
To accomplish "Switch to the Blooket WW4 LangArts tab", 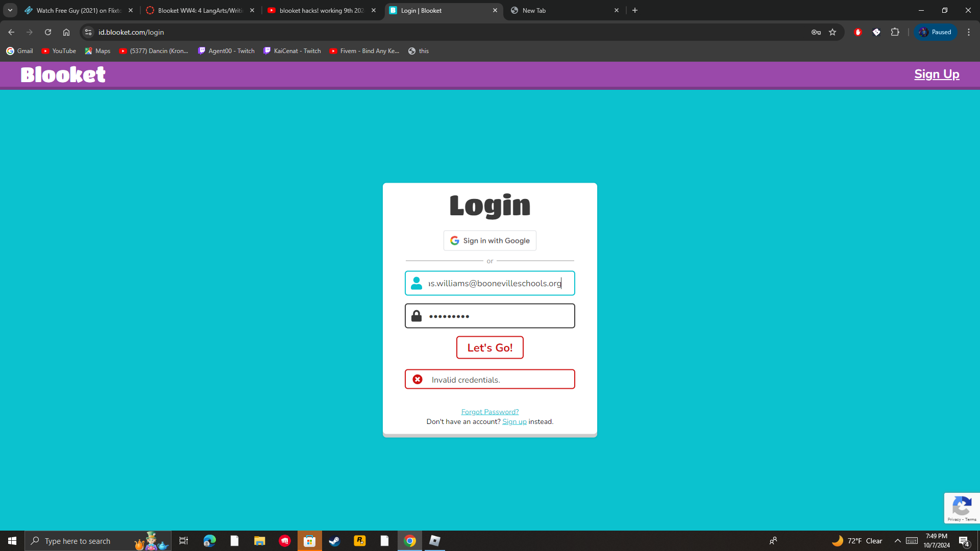I will 200,10.
